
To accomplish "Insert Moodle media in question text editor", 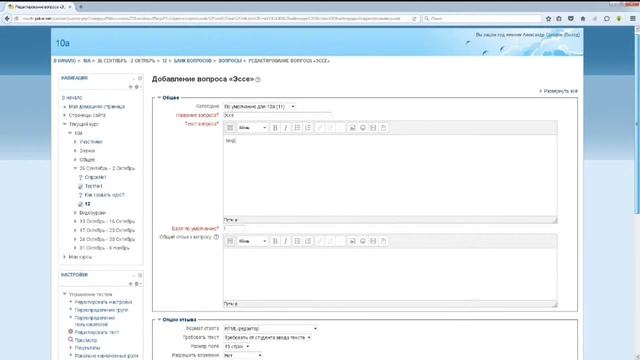I will point(373,128).
